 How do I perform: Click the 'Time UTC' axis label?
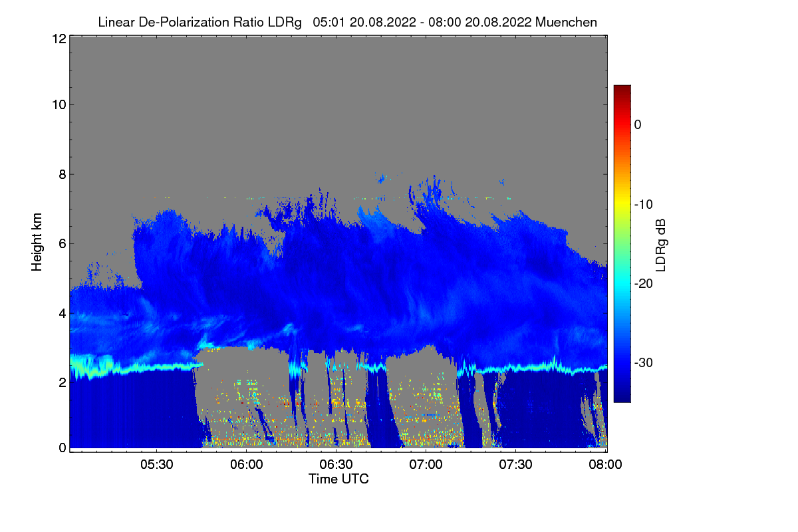point(338,478)
